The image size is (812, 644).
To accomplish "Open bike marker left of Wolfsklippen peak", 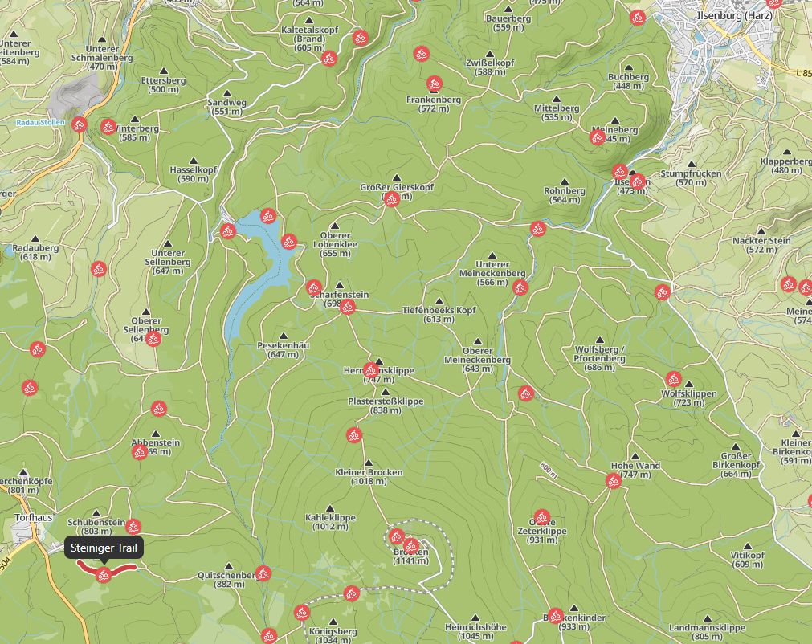I will tap(673, 379).
